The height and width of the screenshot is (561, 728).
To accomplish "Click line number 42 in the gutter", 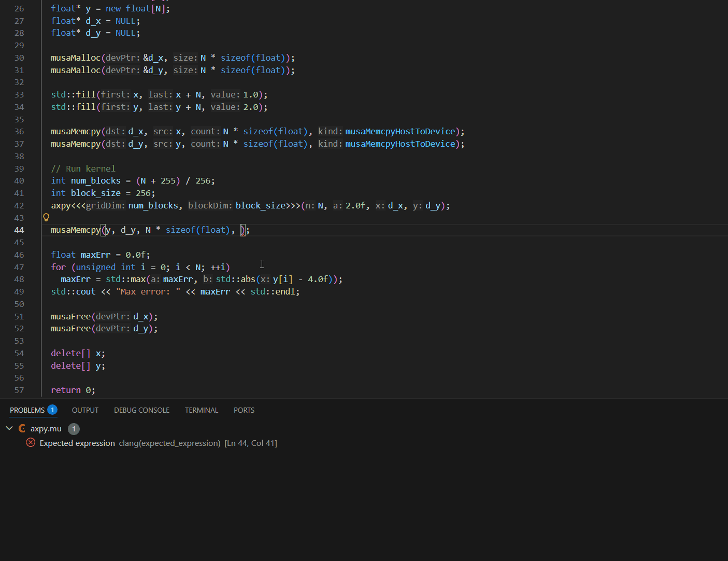I will click(19, 205).
